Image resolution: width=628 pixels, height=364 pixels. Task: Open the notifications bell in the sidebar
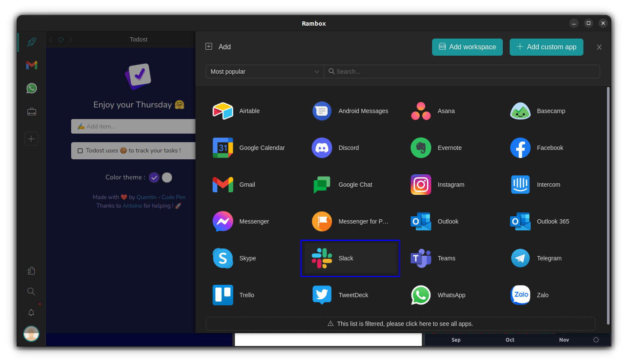pos(31,313)
